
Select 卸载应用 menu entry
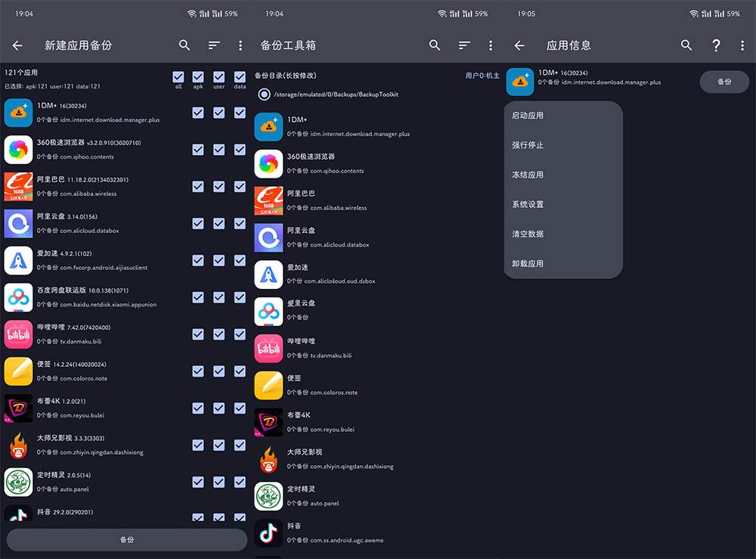click(x=528, y=263)
